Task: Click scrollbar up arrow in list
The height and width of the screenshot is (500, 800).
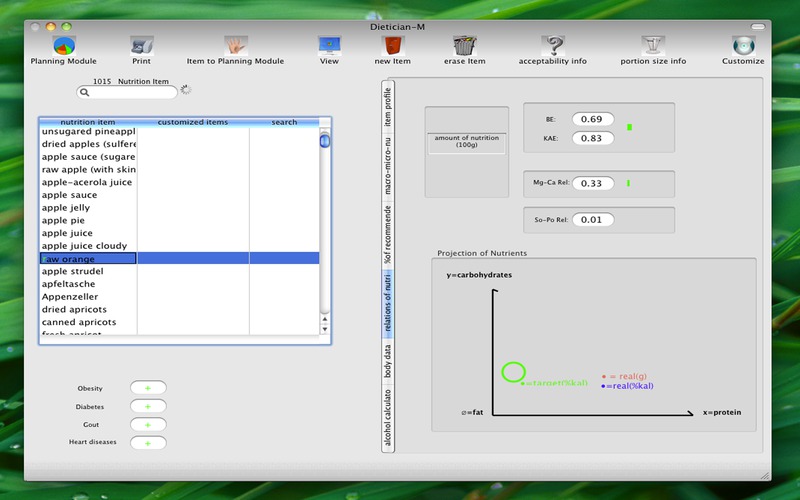Action: pos(324,319)
